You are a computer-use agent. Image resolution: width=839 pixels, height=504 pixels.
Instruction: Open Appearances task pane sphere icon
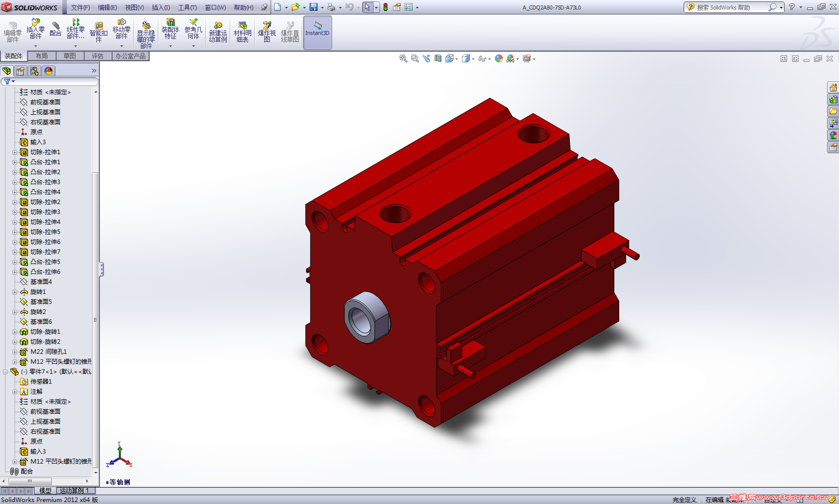point(833,135)
